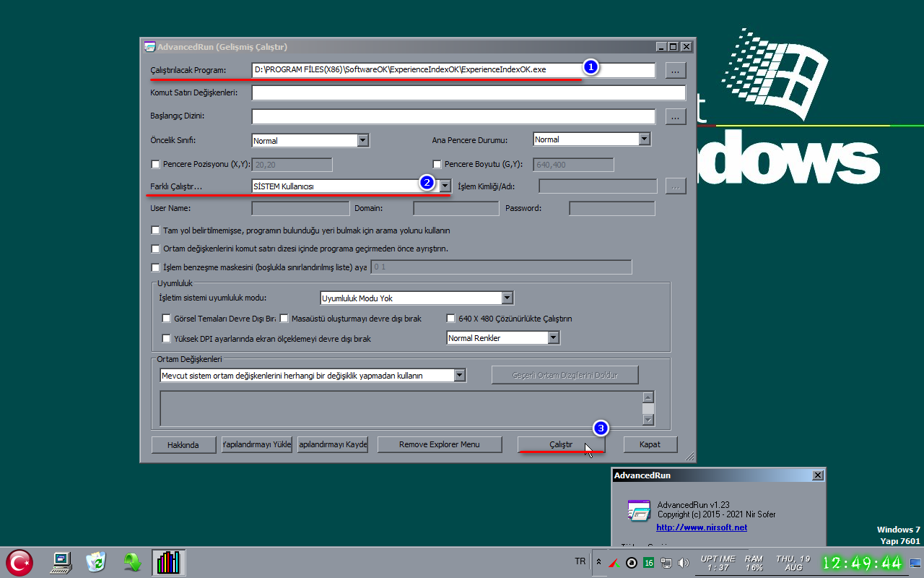Click the show desktop monitor icon
Viewport: 924px width, 578px height.
(x=915, y=563)
